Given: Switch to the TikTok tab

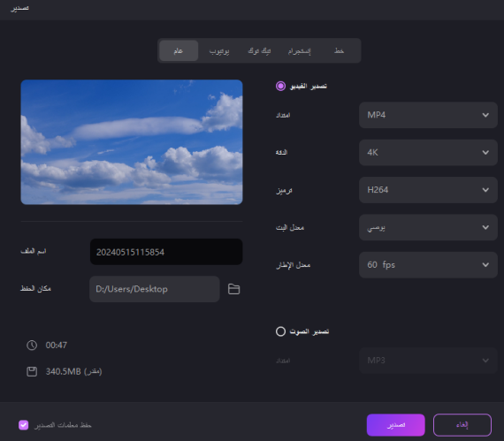Looking at the screenshot, I should [259, 50].
